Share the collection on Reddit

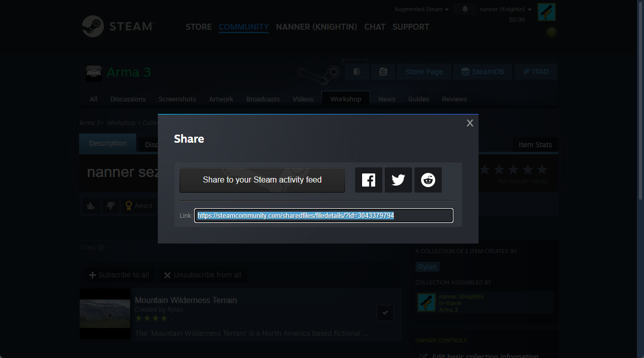[428, 180]
